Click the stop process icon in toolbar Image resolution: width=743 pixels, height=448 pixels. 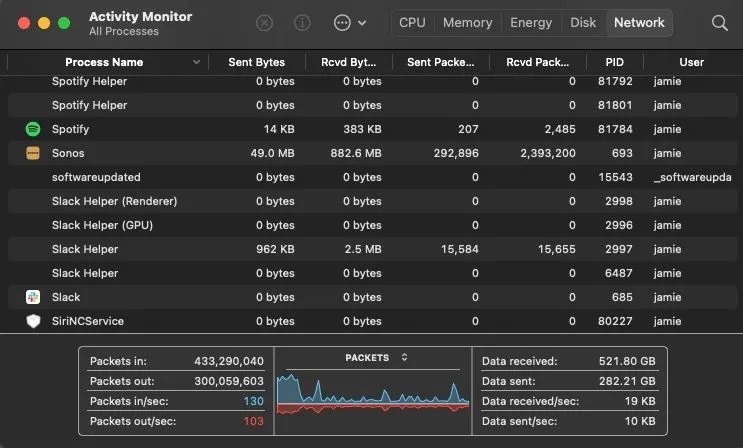pyautogui.click(x=264, y=22)
